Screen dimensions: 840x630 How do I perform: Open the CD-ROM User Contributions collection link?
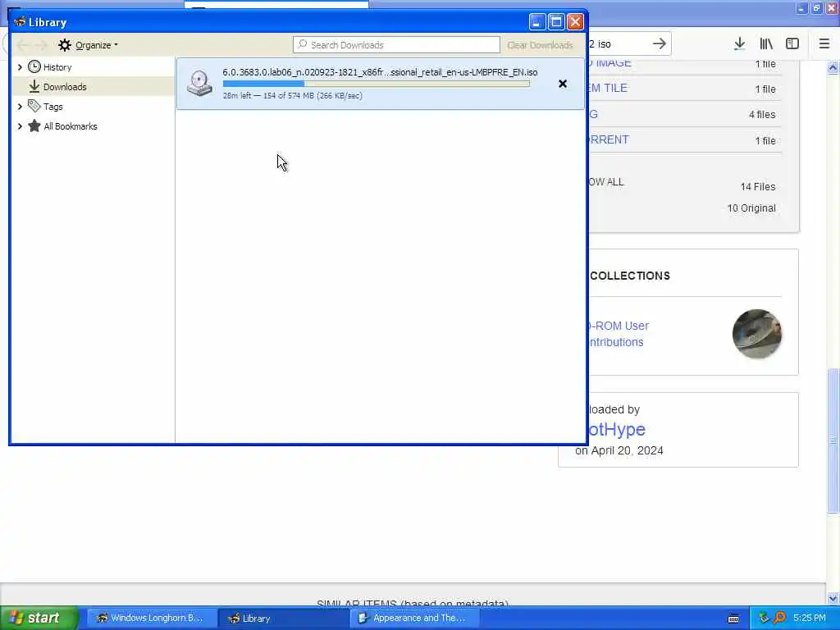point(619,334)
